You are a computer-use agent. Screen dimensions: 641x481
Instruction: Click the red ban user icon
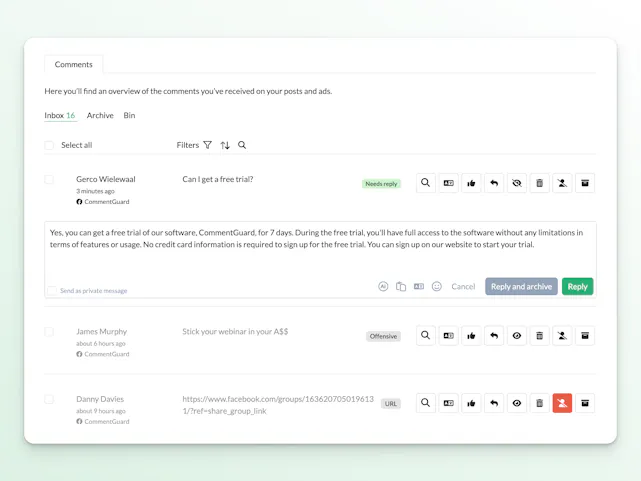(562, 403)
